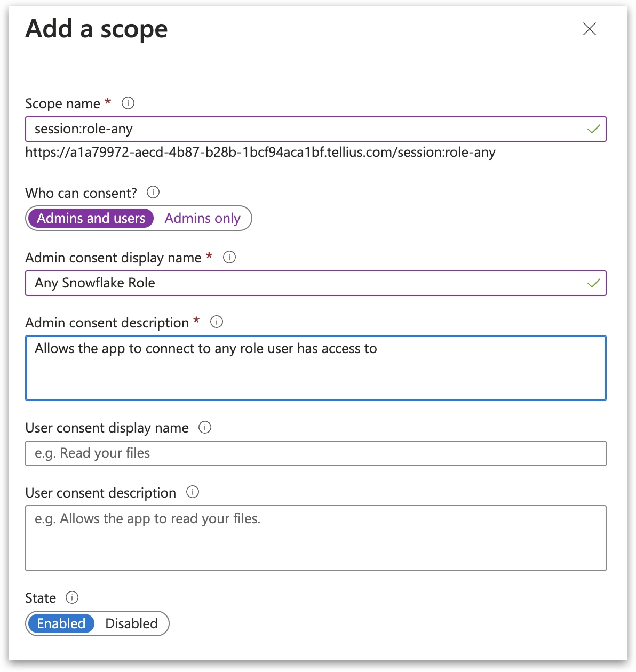This screenshot has width=636, height=672.
Task: Click the info icon beside Scope name
Action: click(128, 103)
